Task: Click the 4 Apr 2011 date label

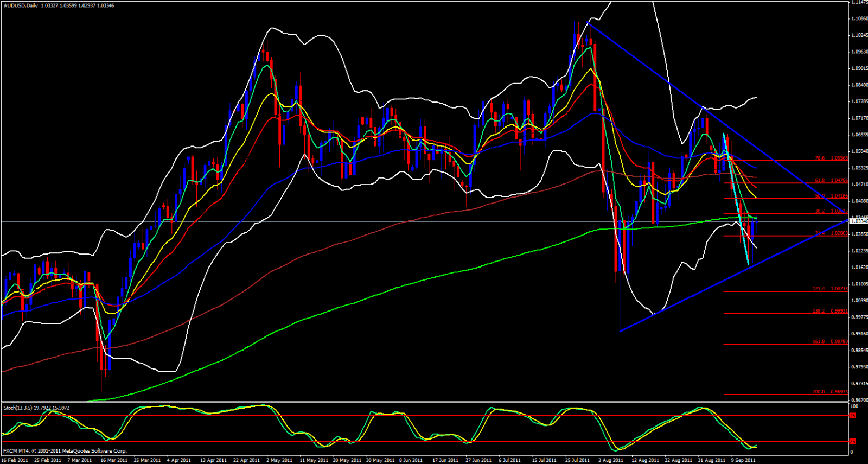Action: point(179,460)
